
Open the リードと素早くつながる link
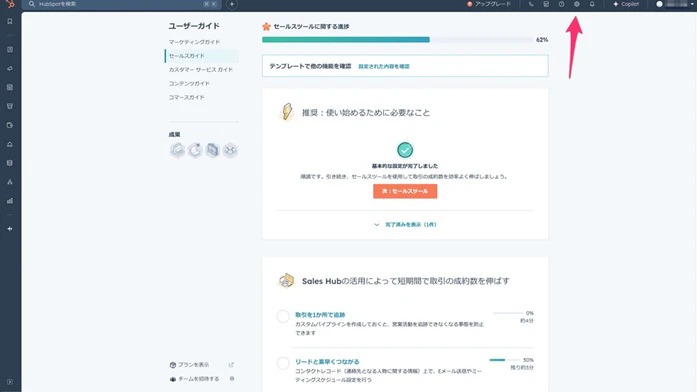pos(327,362)
